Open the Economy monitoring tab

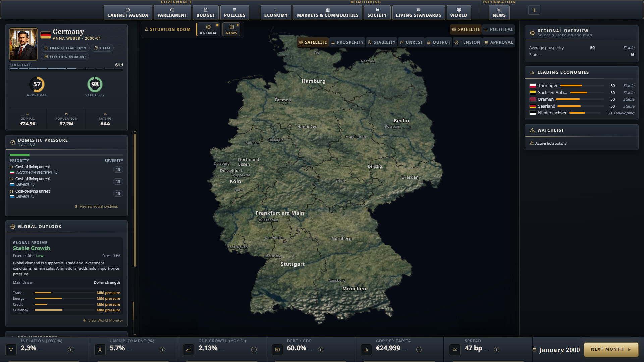[x=276, y=13]
